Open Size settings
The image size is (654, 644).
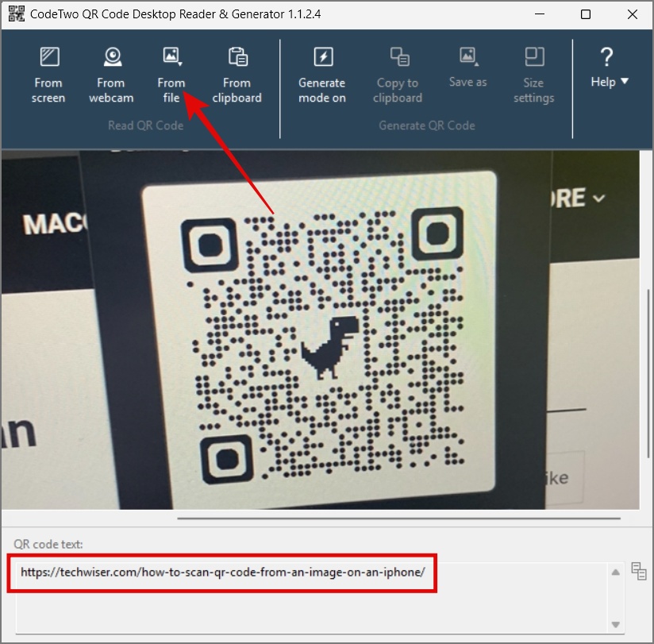(x=534, y=75)
